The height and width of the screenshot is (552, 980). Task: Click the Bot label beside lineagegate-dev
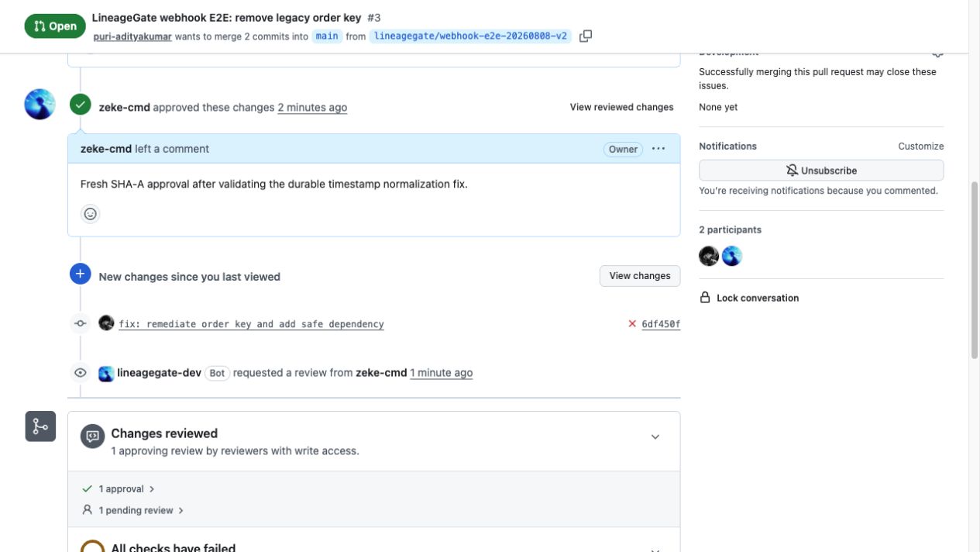click(217, 373)
